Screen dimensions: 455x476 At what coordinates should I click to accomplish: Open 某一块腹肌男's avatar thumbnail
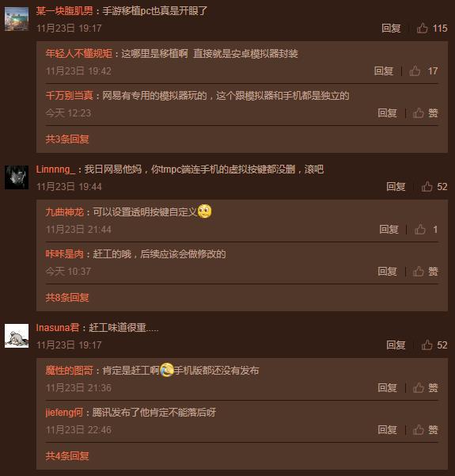(x=17, y=19)
